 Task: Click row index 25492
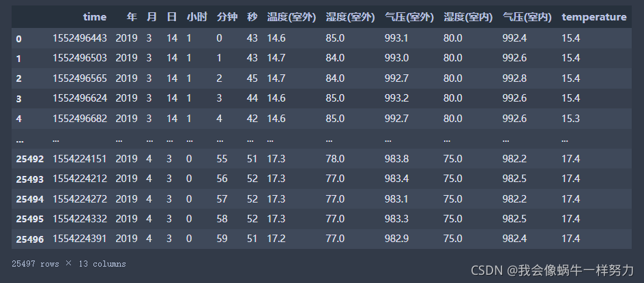click(29, 160)
